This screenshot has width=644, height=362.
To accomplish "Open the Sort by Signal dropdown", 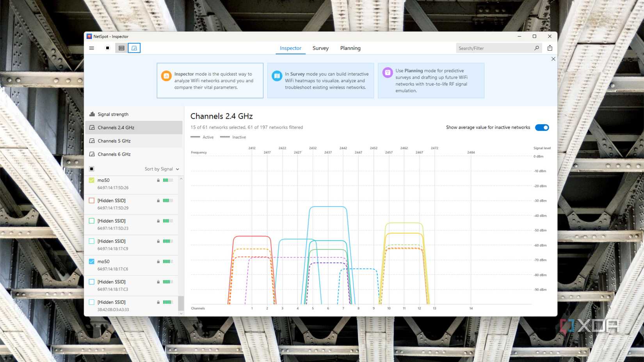I will pyautogui.click(x=162, y=169).
